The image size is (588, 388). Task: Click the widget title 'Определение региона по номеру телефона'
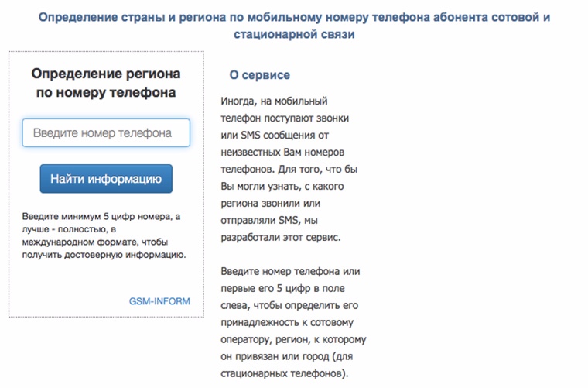pyautogui.click(x=106, y=83)
